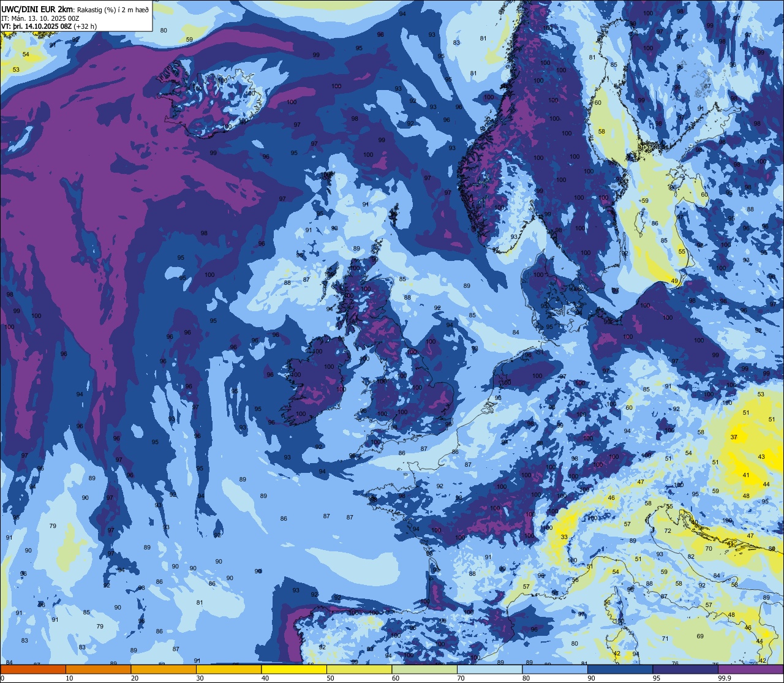Viewport: 784px width, 683px height.
Task: Click the dark orange 0–10 legend swatch
Action: [33, 669]
